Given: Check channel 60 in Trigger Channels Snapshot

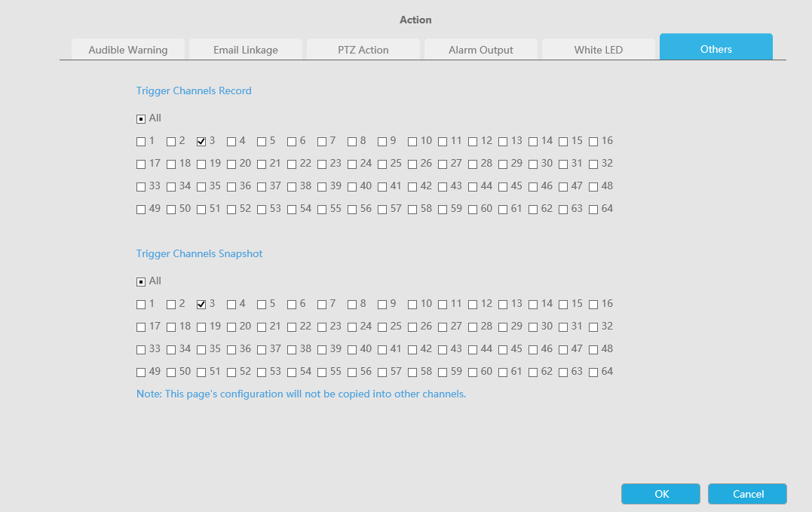Looking at the screenshot, I should click(473, 373).
